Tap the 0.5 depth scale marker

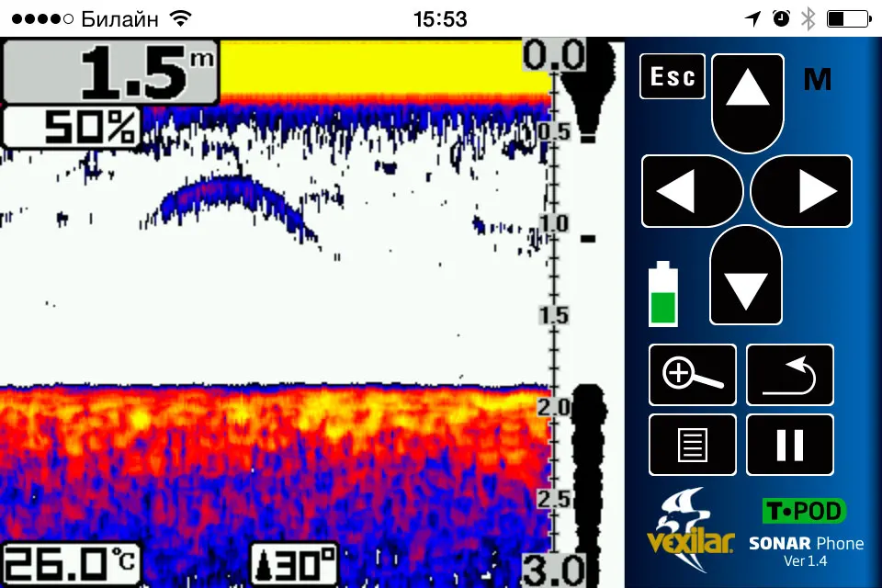[555, 132]
